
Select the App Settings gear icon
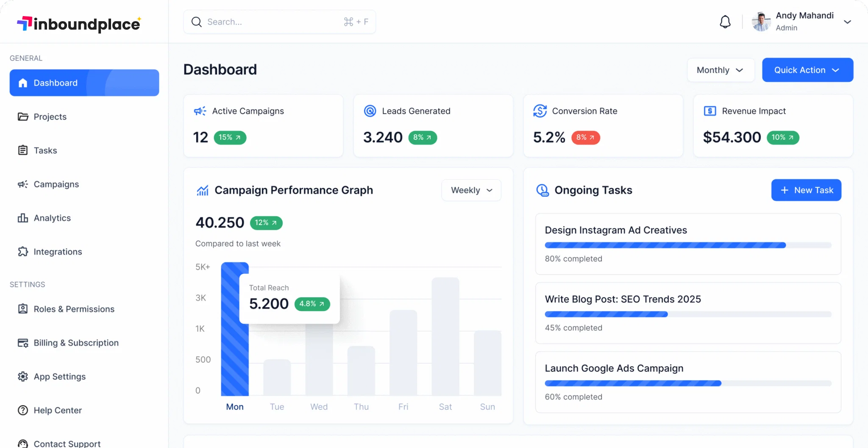(23, 376)
